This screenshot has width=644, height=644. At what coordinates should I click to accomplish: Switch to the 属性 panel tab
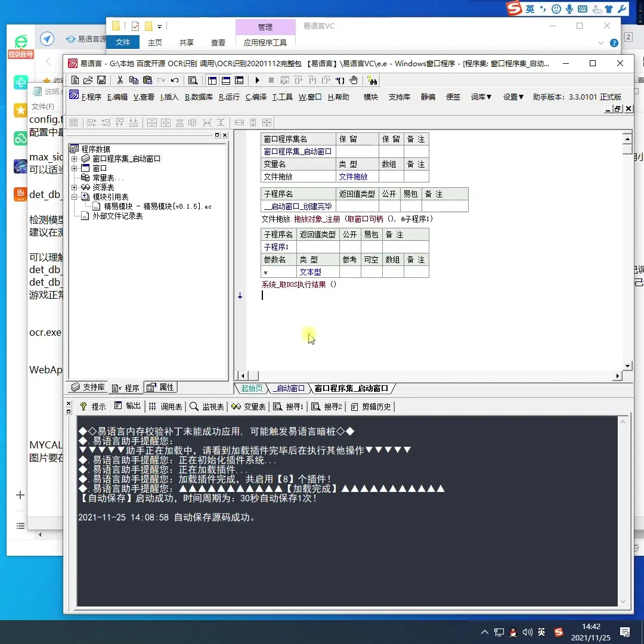[160, 388]
